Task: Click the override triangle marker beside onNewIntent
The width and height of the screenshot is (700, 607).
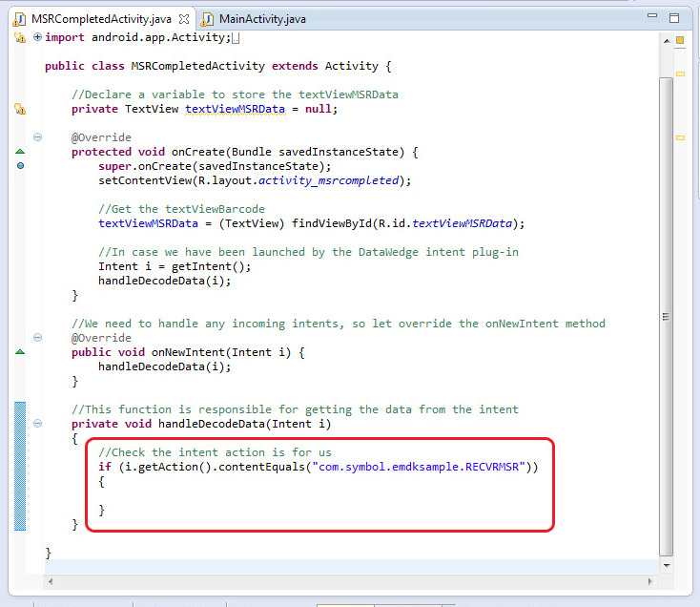Action: (19, 352)
